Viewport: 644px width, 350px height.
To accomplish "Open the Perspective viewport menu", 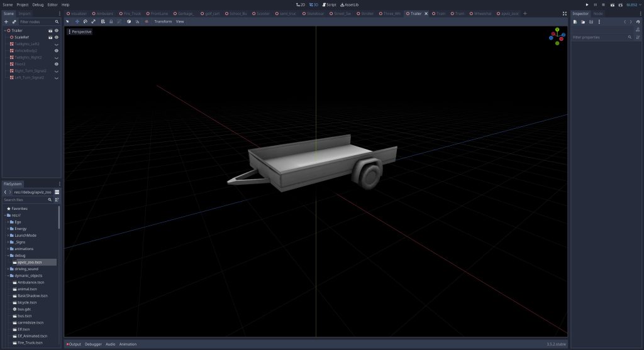I will click(x=80, y=31).
